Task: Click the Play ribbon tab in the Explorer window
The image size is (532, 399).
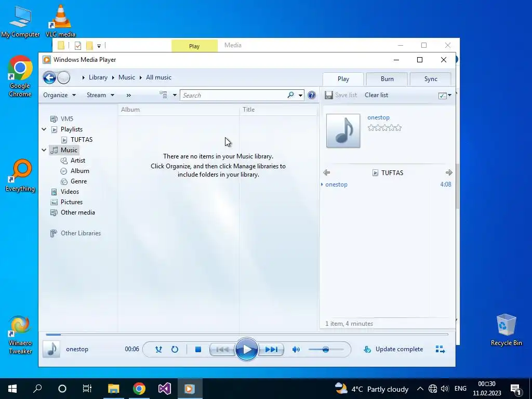Action: pos(194,46)
